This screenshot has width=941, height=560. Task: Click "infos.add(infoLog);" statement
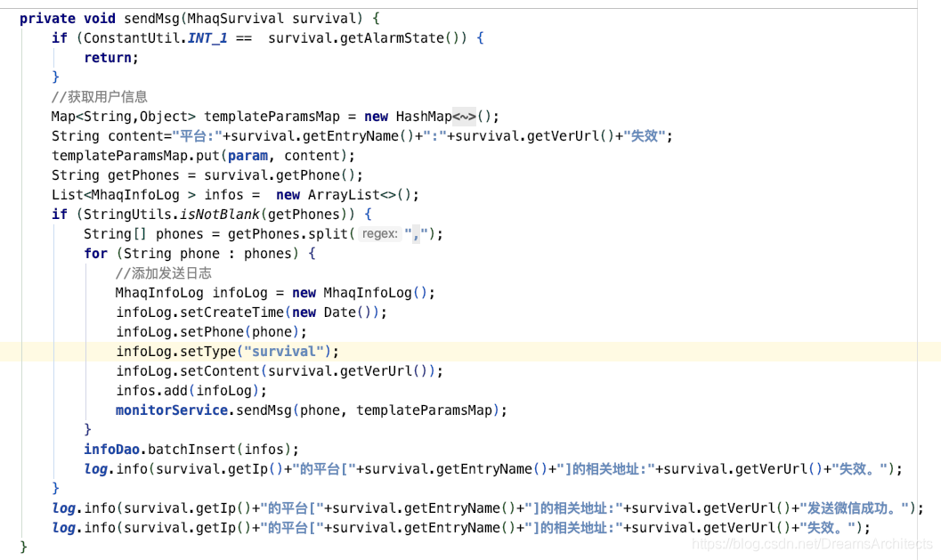pyautogui.click(x=191, y=391)
